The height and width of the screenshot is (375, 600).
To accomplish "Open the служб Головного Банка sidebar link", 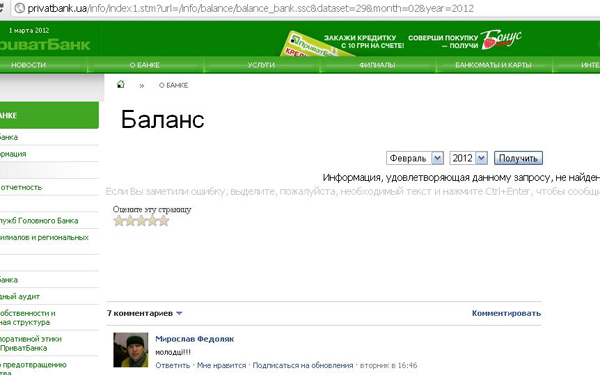I will coord(39,221).
